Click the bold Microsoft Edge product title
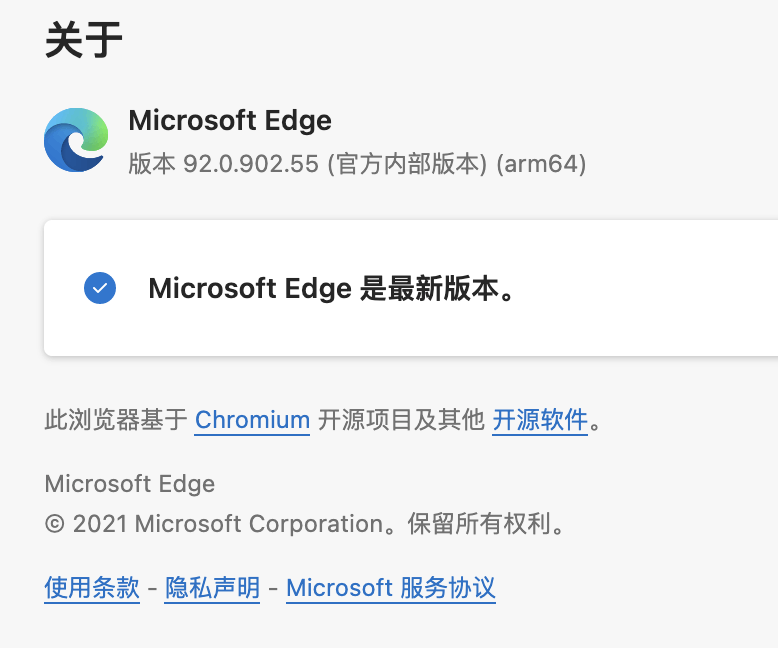This screenshot has height=648, width=778. pos(230,121)
